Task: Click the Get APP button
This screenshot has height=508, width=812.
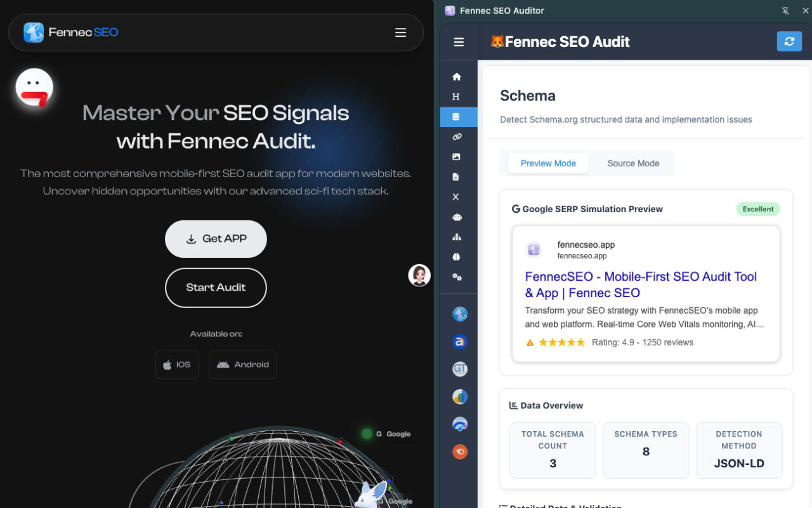Action: (x=216, y=239)
